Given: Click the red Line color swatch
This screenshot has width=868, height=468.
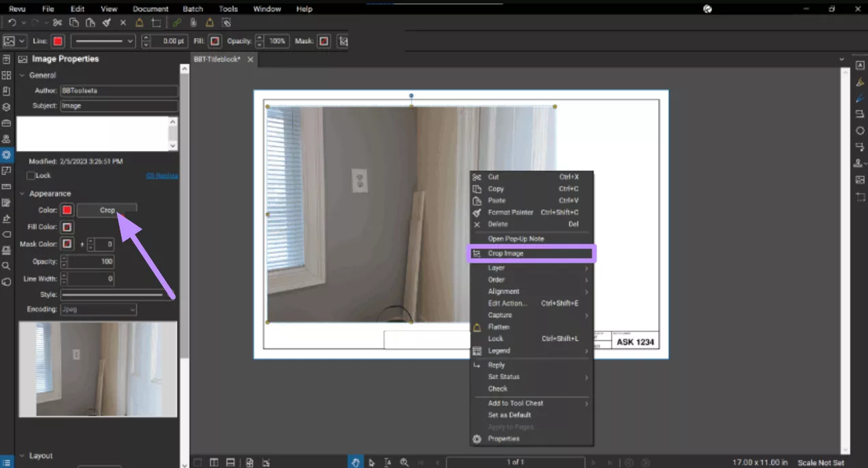Looking at the screenshot, I should click(x=58, y=41).
